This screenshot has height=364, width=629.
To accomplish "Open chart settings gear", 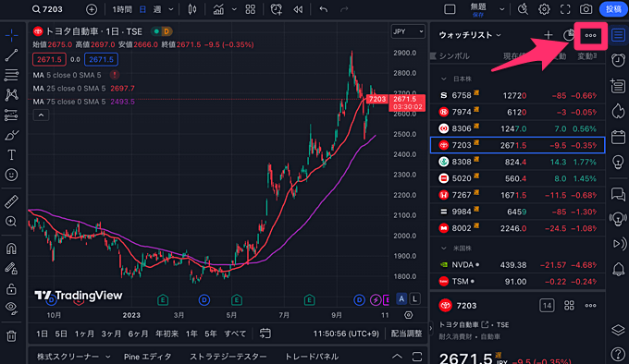I will (x=544, y=9).
